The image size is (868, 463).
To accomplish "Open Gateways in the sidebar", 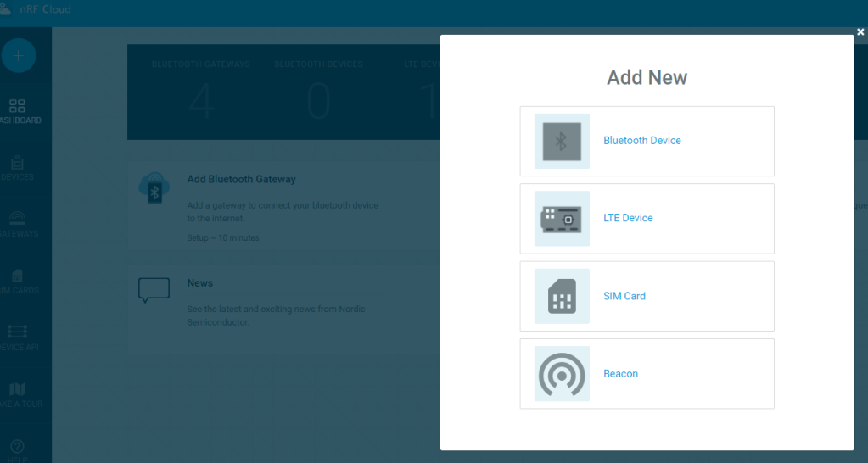I will [x=18, y=225].
